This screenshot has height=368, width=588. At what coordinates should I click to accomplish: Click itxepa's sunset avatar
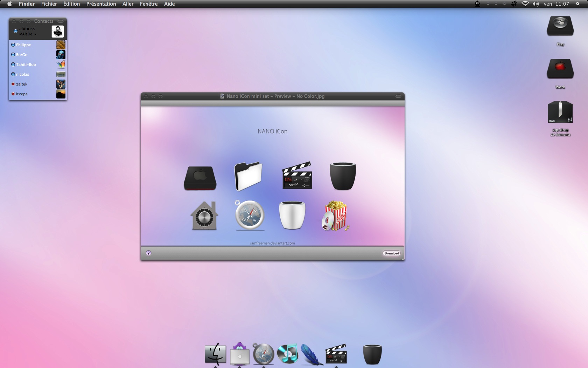point(61,94)
